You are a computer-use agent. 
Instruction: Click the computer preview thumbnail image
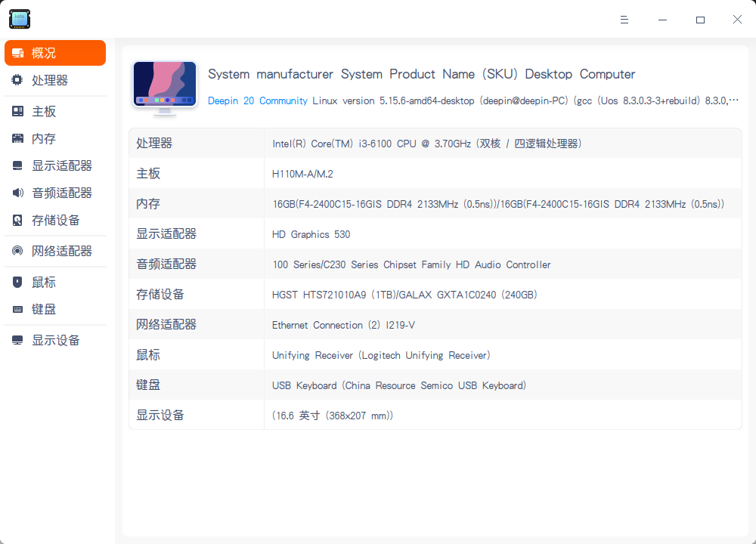(x=164, y=85)
